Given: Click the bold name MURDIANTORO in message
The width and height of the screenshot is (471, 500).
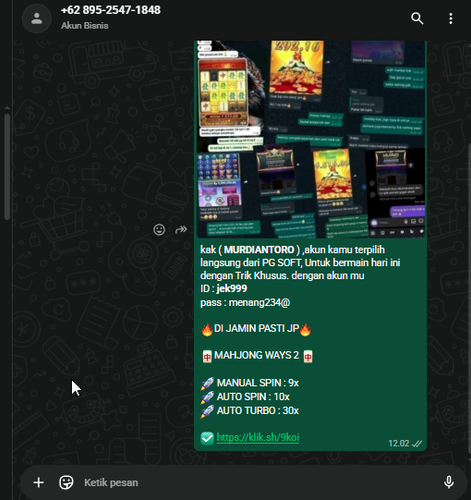Looking at the screenshot, I should (259, 250).
